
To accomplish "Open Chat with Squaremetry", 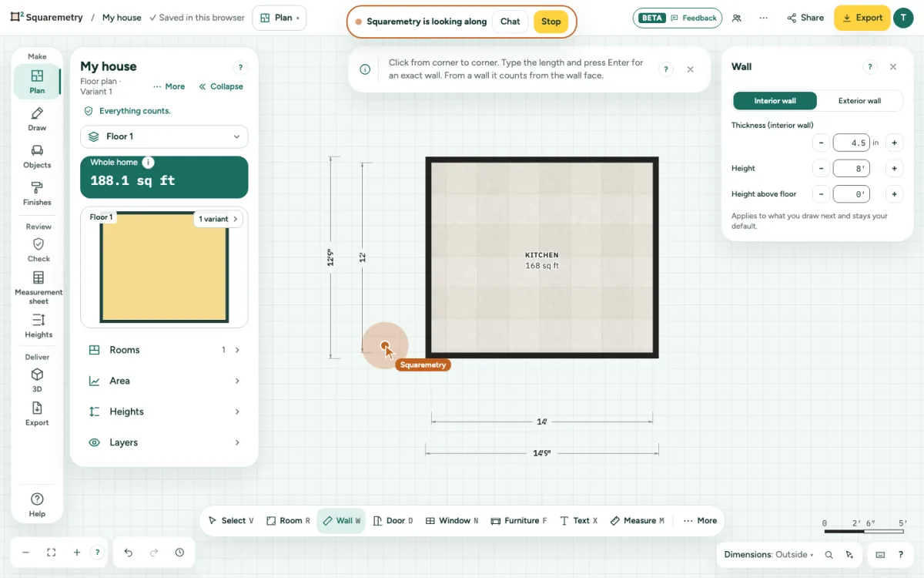I will (511, 22).
